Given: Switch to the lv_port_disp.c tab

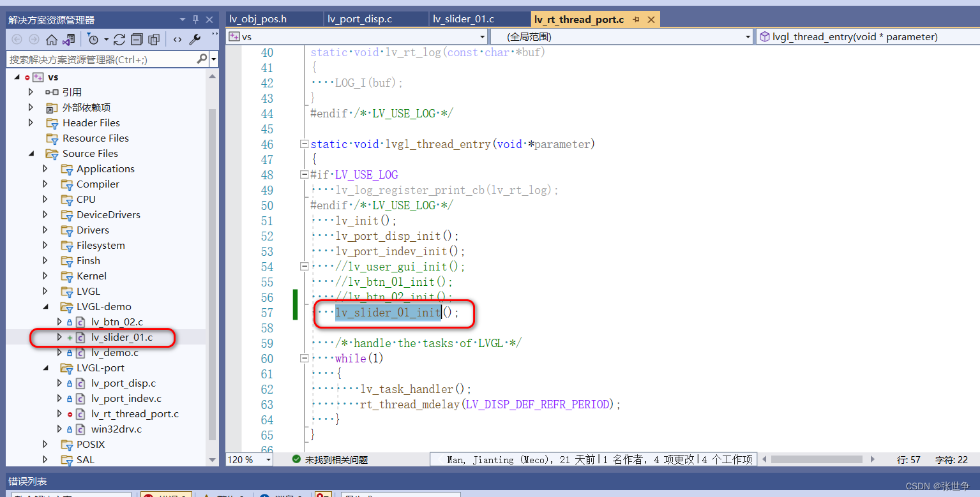Looking at the screenshot, I should pyautogui.click(x=361, y=19).
